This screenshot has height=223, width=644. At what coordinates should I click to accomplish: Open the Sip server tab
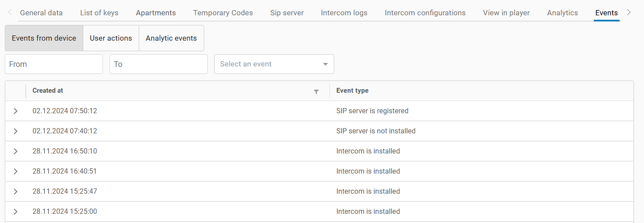pyautogui.click(x=287, y=13)
